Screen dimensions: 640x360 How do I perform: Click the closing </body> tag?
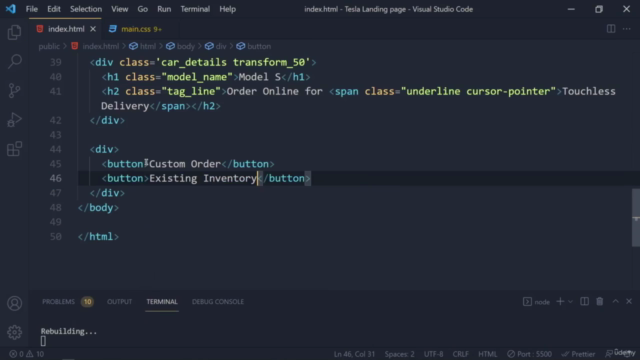[x=98, y=208]
